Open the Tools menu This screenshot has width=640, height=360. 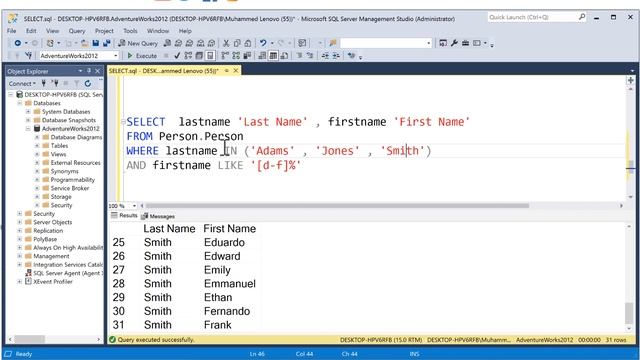[130, 31]
